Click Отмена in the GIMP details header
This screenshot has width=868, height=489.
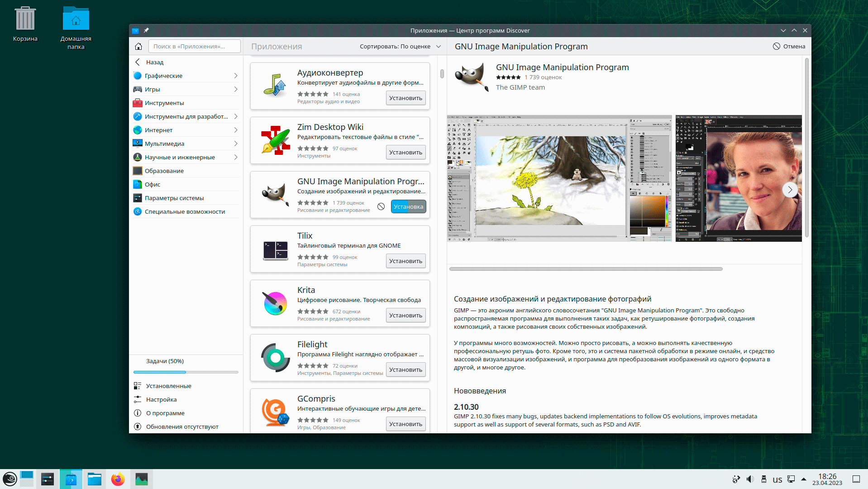[x=789, y=46]
